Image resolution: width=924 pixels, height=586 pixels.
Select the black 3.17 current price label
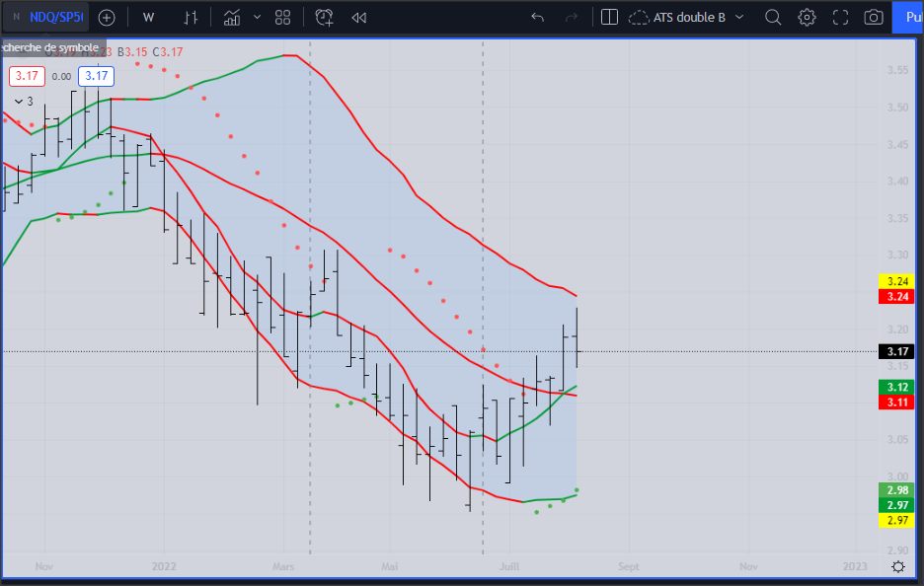[897, 351]
